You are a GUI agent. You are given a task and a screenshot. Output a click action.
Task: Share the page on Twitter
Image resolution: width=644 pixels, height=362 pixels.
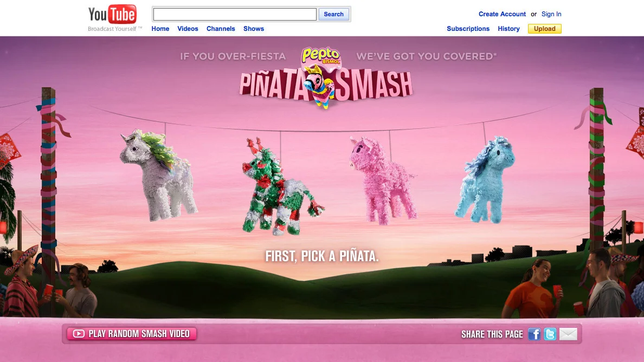(x=550, y=334)
